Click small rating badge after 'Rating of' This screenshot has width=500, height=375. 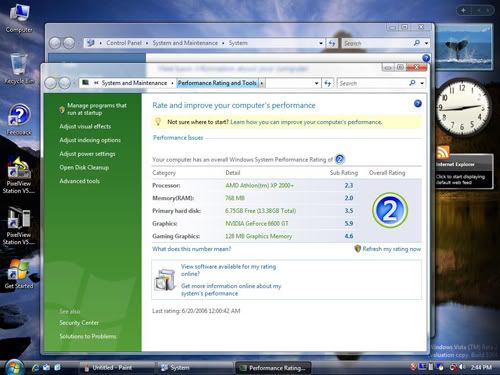(339, 159)
